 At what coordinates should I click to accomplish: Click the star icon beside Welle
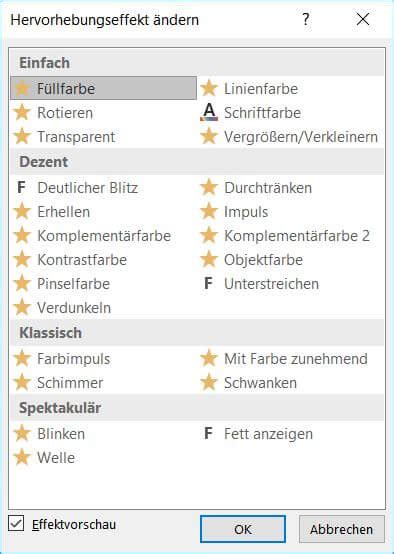click(22, 457)
